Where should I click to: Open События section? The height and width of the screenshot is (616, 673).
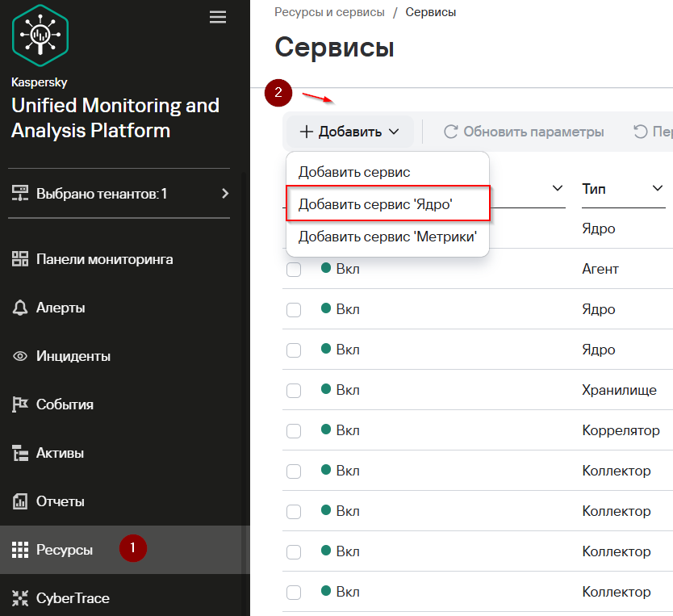[65, 404]
